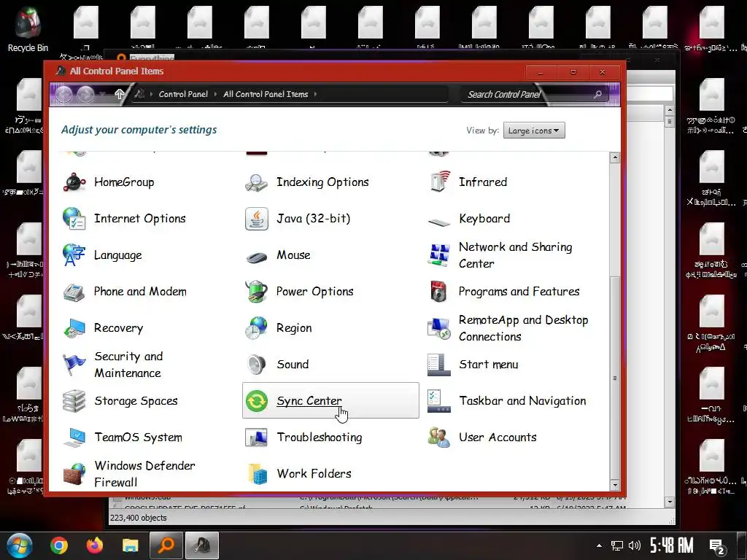Click the Sync Center link
747x560 pixels.
[309, 401]
